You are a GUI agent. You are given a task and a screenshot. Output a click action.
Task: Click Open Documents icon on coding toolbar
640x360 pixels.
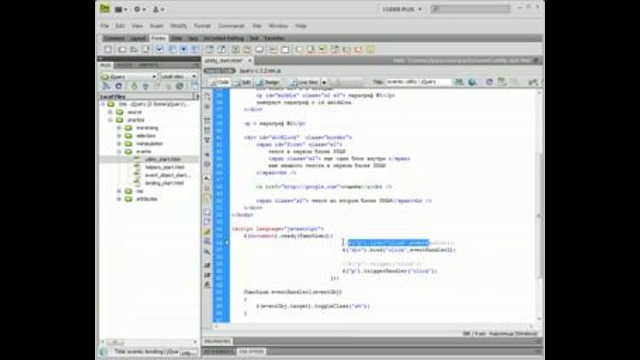(207, 96)
